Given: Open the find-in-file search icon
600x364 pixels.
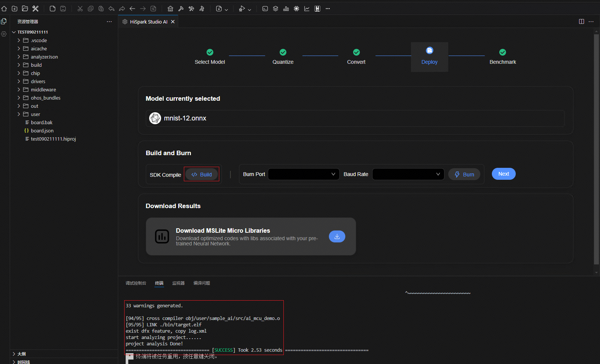Looking at the screenshot, I should coord(153,9).
